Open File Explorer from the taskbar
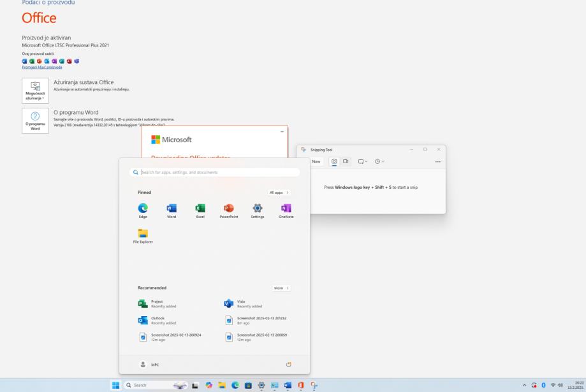The image size is (586, 392). coord(222,385)
